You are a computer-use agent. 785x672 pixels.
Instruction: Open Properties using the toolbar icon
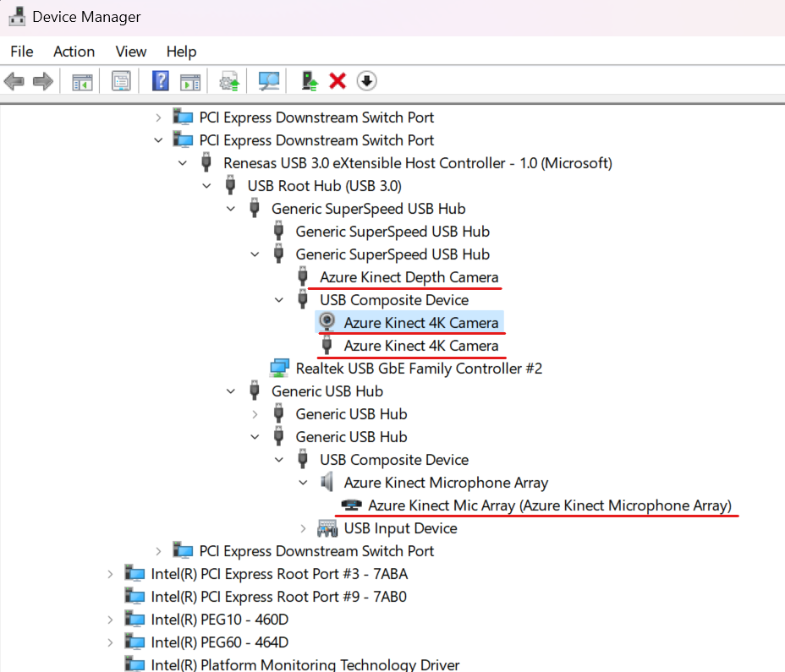pos(121,80)
